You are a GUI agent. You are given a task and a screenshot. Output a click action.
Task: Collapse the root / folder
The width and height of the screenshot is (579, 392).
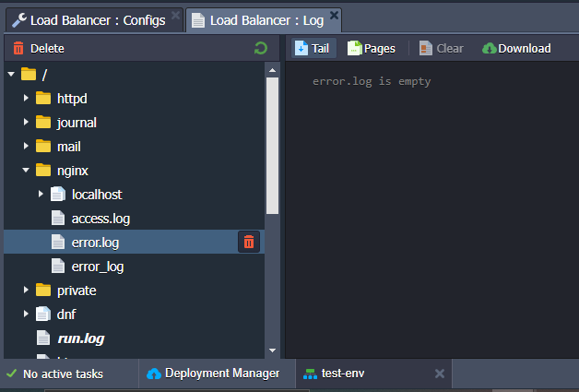coord(11,75)
